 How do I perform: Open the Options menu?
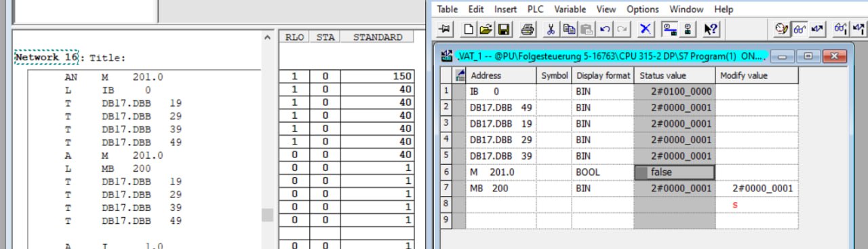pos(643,9)
